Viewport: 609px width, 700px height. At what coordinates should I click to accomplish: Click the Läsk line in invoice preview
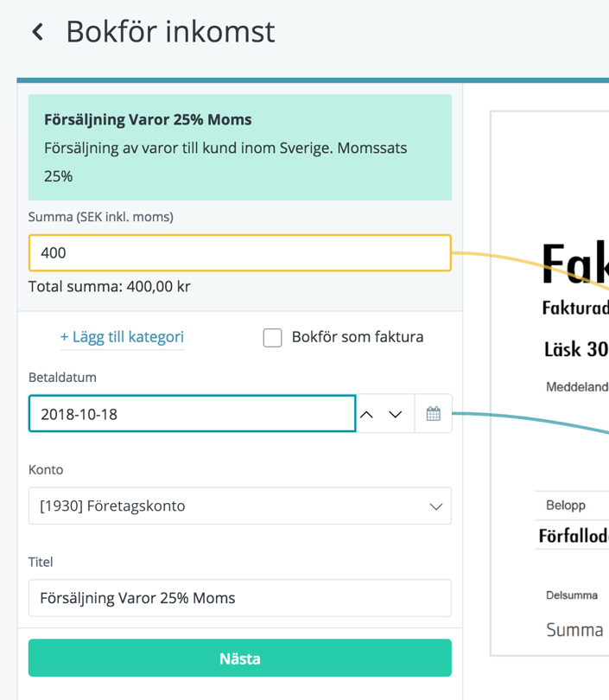[x=576, y=348]
